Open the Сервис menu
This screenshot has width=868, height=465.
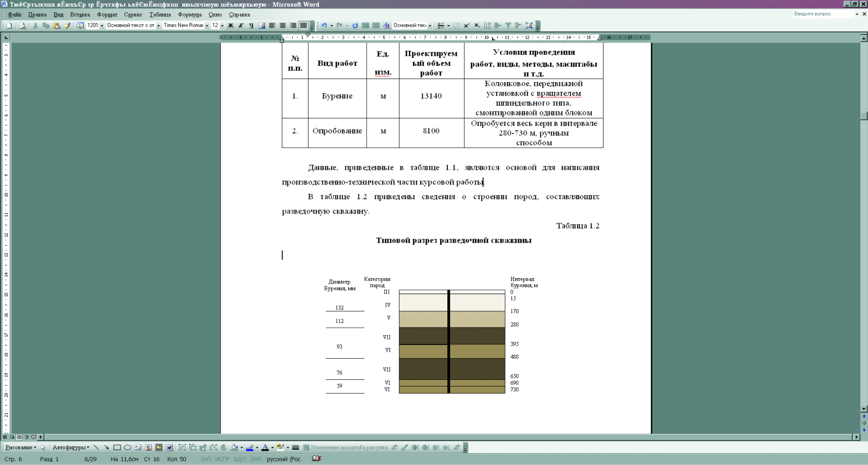(x=133, y=14)
